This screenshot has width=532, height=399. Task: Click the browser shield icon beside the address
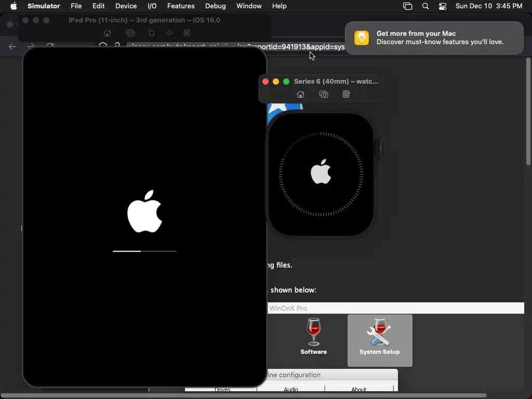(x=103, y=46)
